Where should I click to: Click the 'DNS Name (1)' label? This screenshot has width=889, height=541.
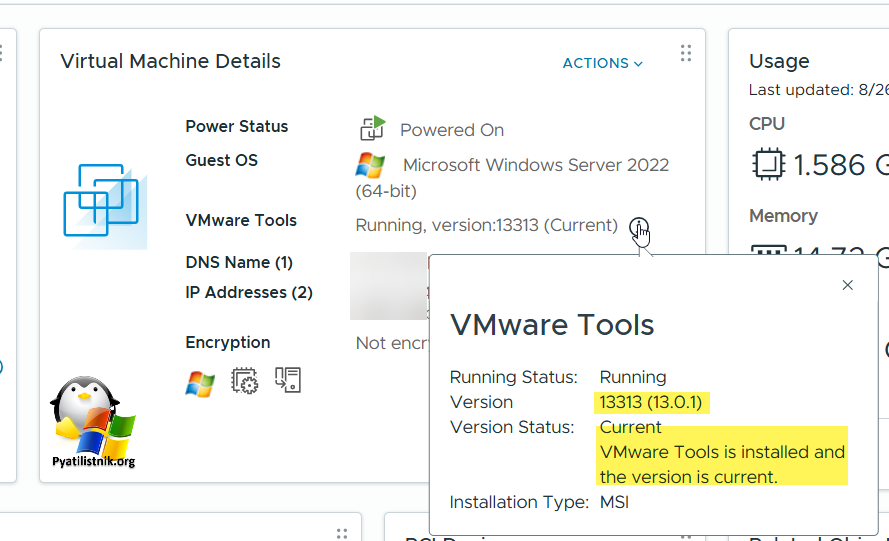(239, 263)
